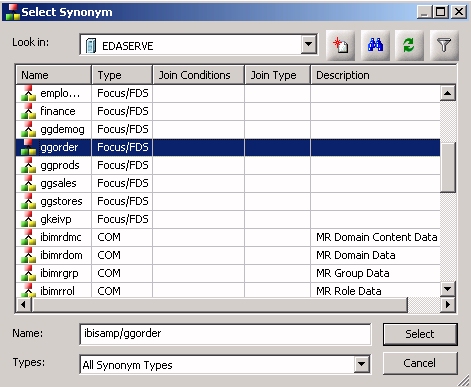Click the icon beside ggsales synonym
471x387 pixels.
pos(28,183)
